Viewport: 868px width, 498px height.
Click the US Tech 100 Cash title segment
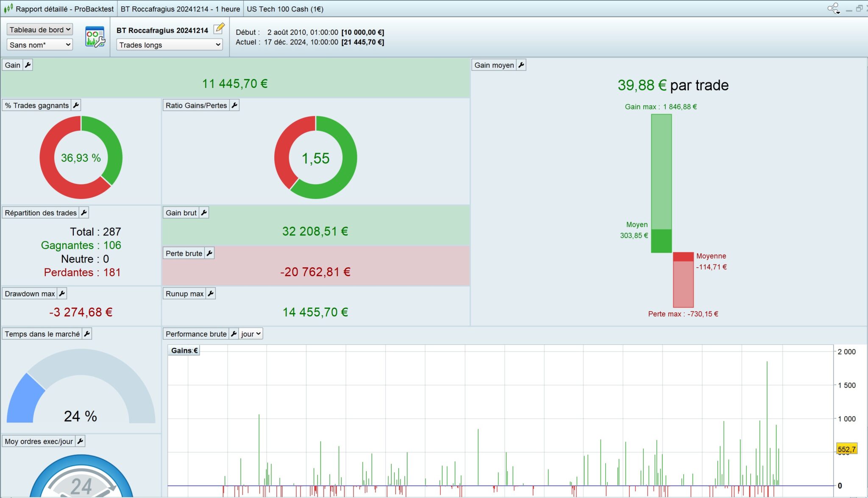[x=285, y=9]
